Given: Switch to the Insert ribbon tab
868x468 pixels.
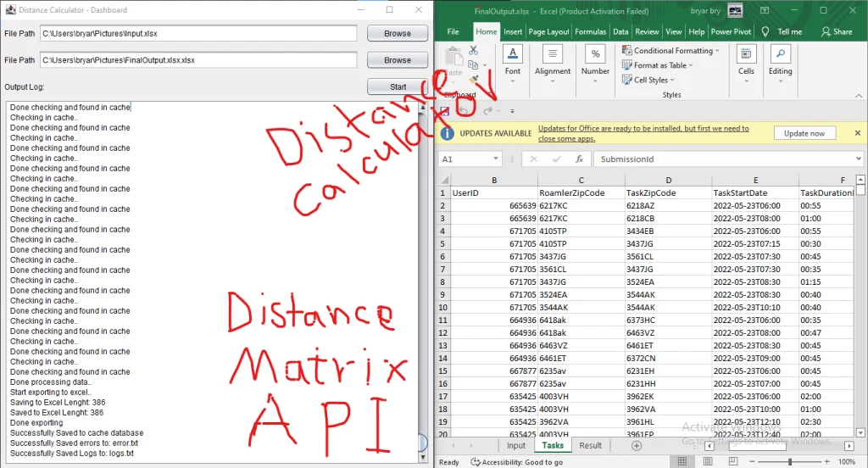Looking at the screenshot, I should [513, 31].
